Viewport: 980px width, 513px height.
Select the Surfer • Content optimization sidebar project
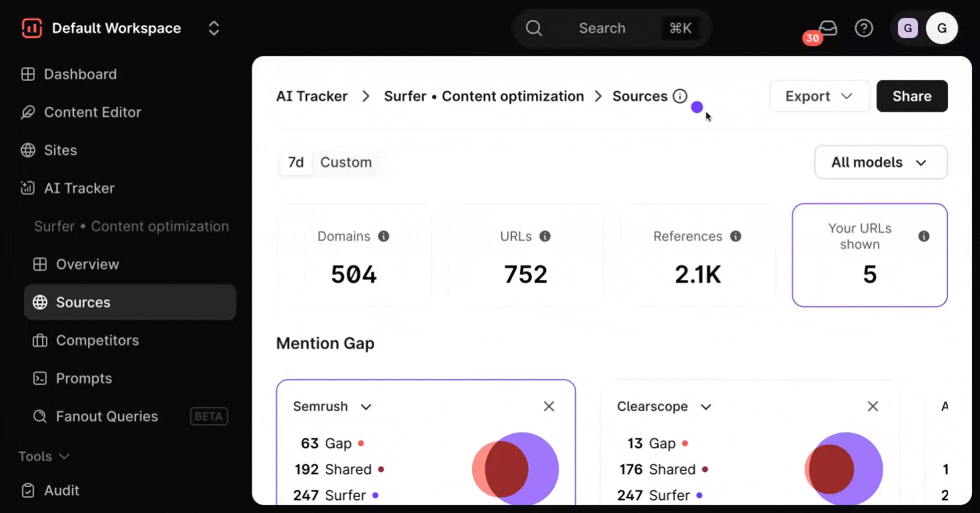click(132, 226)
